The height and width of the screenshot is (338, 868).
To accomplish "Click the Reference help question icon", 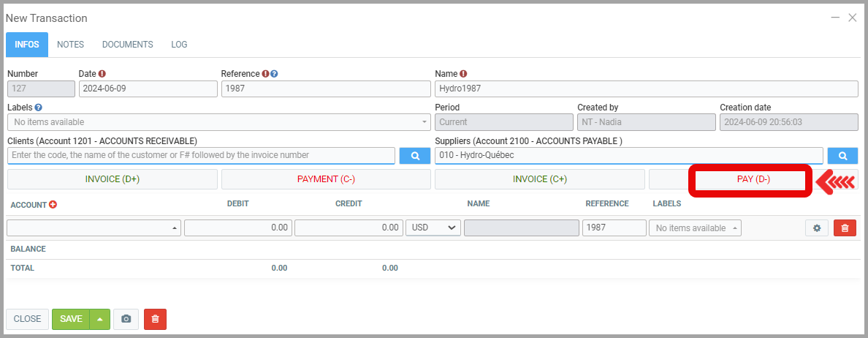I will (x=274, y=74).
